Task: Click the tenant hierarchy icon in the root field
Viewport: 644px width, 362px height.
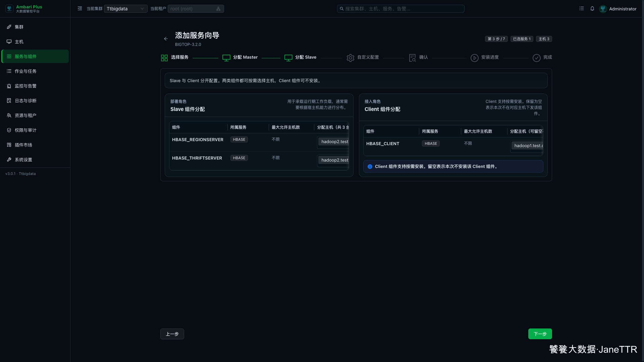Action: coord(218,9)
